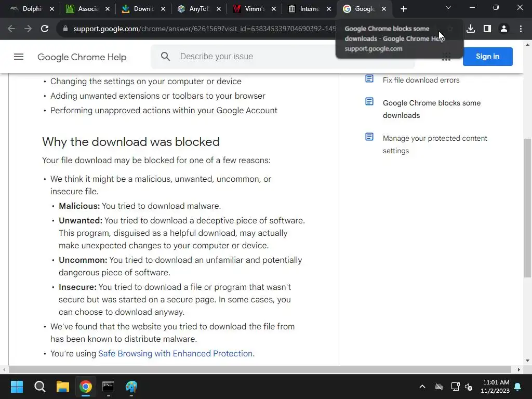The height and width of the screenshot is (399, 532).
Task: Click the vertical scrollbar thumb
Action: 528,208
